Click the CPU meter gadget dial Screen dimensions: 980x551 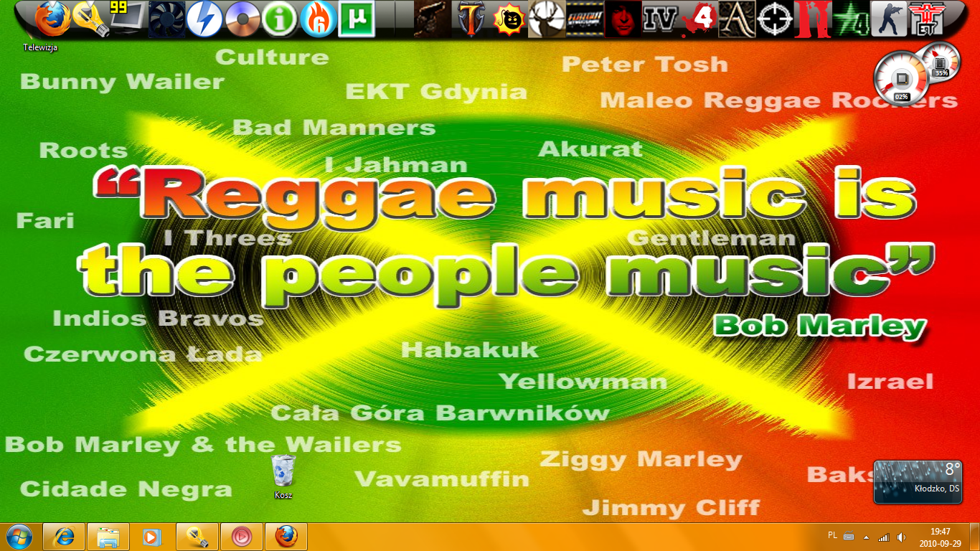point(900,79)
